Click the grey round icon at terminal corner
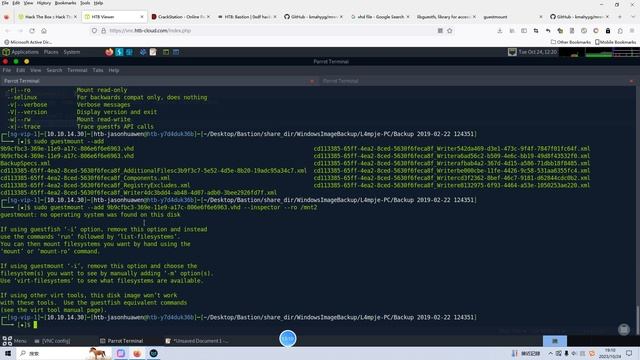 coord(624,329)
